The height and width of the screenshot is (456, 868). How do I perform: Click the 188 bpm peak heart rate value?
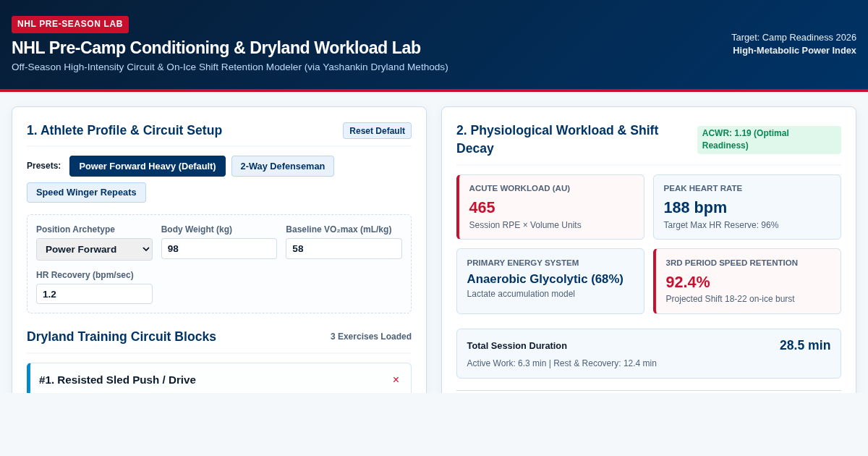[x=695, y=208]
